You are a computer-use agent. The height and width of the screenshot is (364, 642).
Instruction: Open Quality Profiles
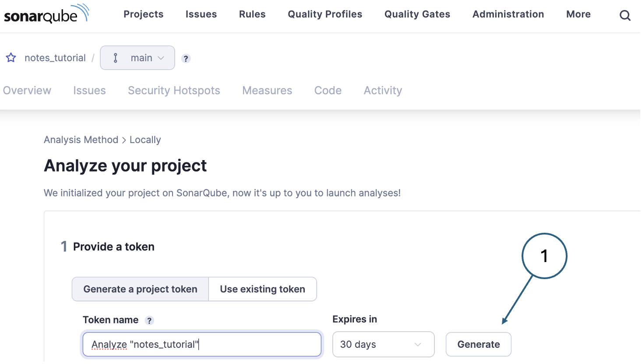pyautogui.click(x=325, y=14)
